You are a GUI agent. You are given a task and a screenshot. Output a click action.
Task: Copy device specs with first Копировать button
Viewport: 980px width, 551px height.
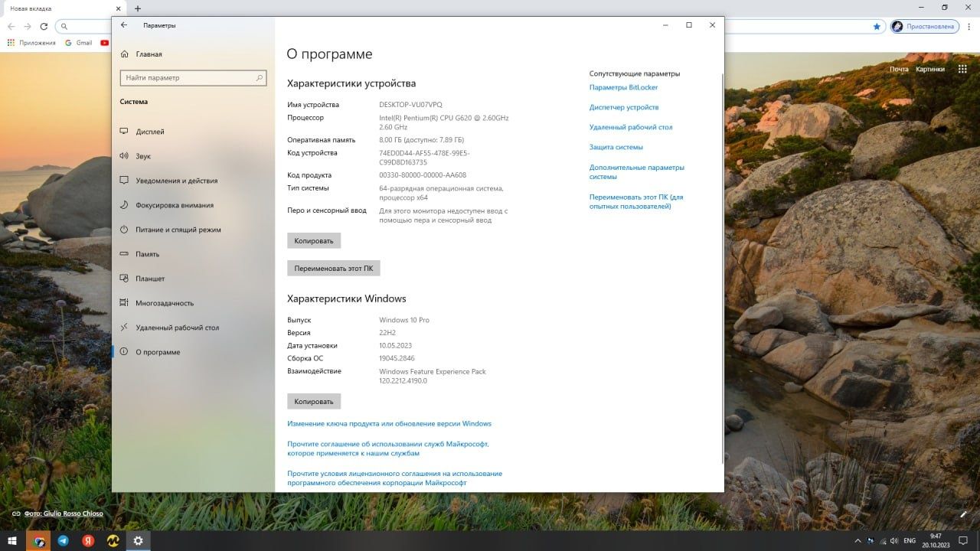click(x=314, y=240)
